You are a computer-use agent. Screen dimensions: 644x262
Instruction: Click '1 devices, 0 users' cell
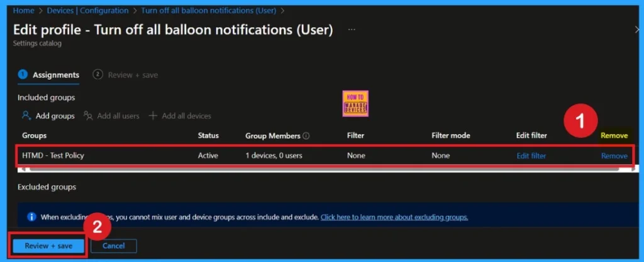(x=275, y=156)
